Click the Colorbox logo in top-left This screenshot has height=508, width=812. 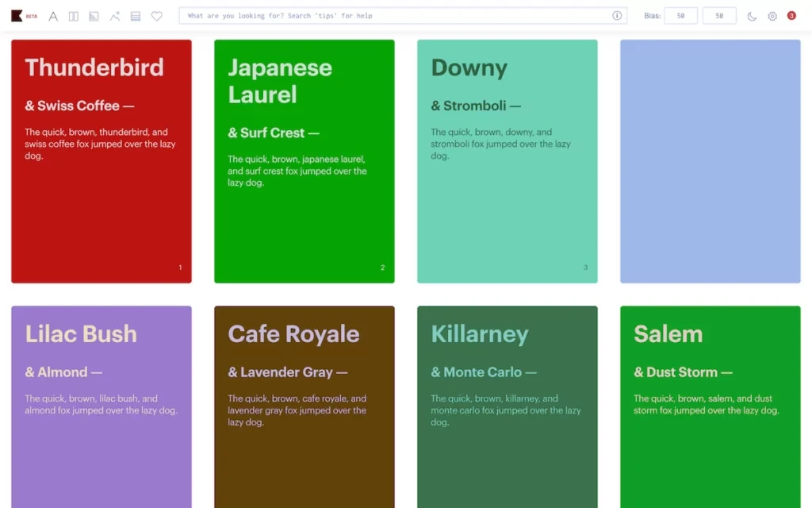tap(17, 16)
